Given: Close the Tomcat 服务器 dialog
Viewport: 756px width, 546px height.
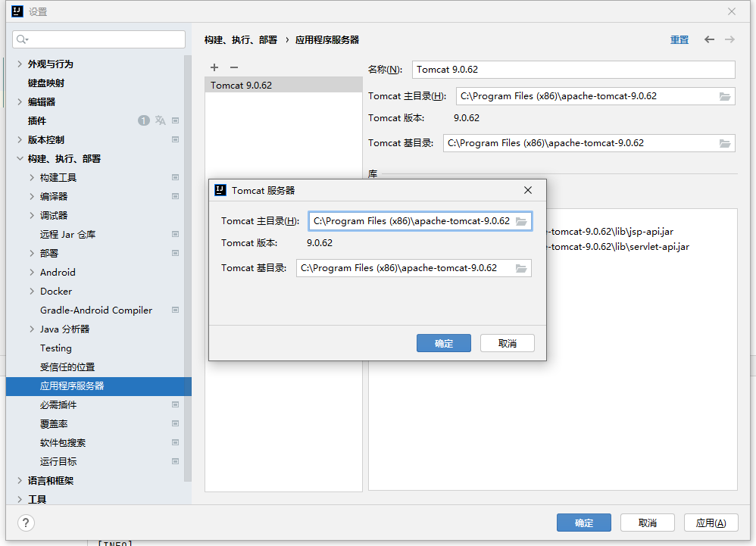Looking at the screenshot, I should (x=528, y=190).
